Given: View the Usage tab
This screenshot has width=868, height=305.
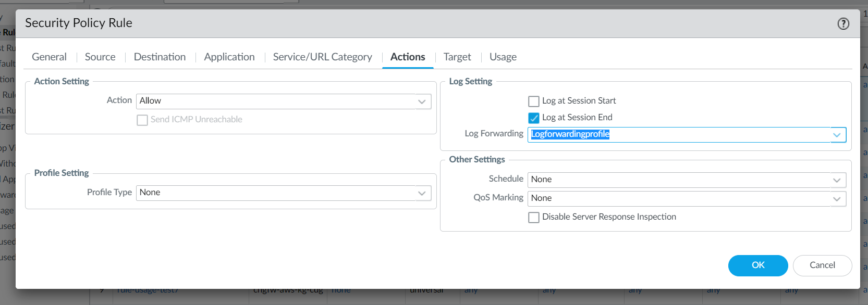Looking at the screenshot, I should tap(503, 57).
